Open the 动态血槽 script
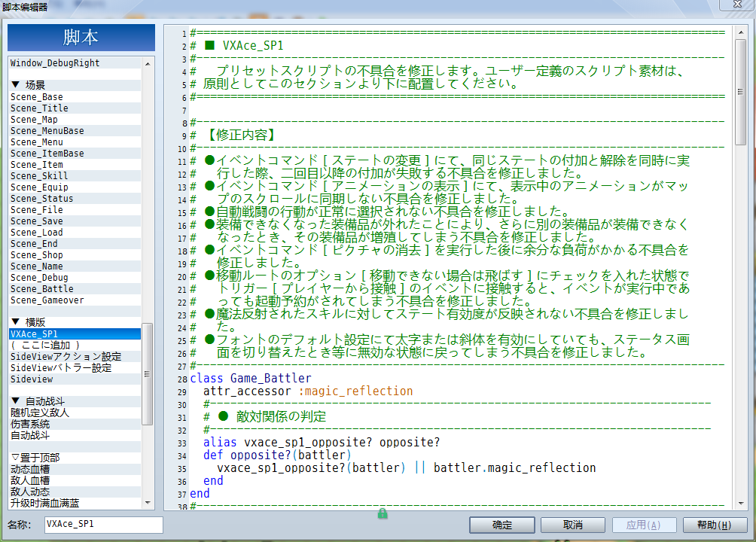The image size is (756, 542). click(x=75, y=469)
